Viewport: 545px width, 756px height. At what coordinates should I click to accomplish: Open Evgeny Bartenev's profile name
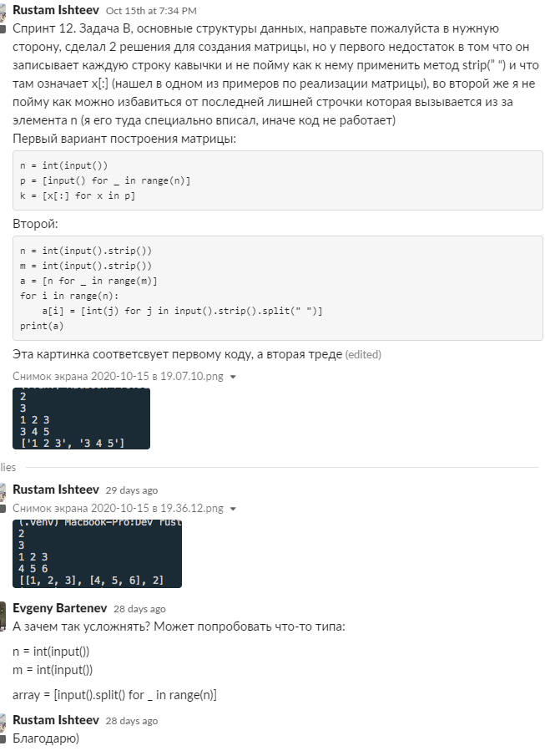(x=60, y=608)
